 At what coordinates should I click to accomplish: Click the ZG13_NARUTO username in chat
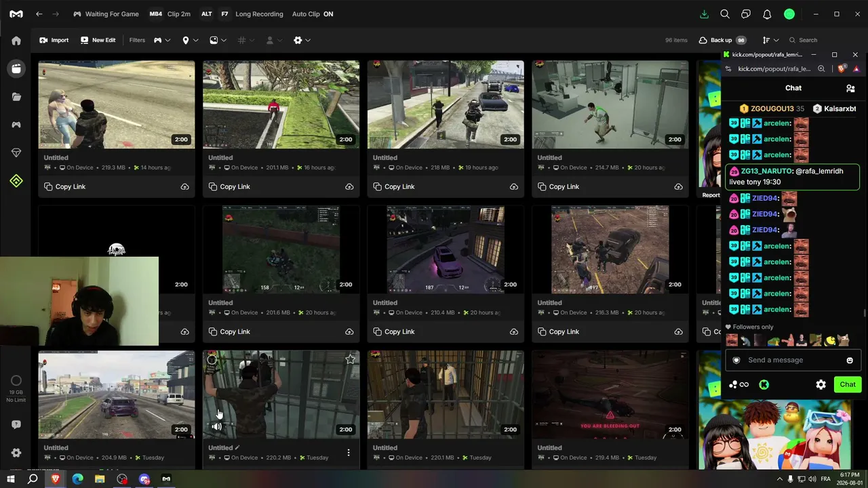tap(765, 171)
